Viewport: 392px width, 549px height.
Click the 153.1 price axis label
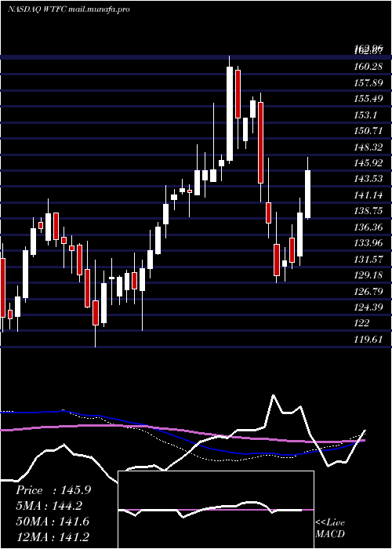coord(365,115)
